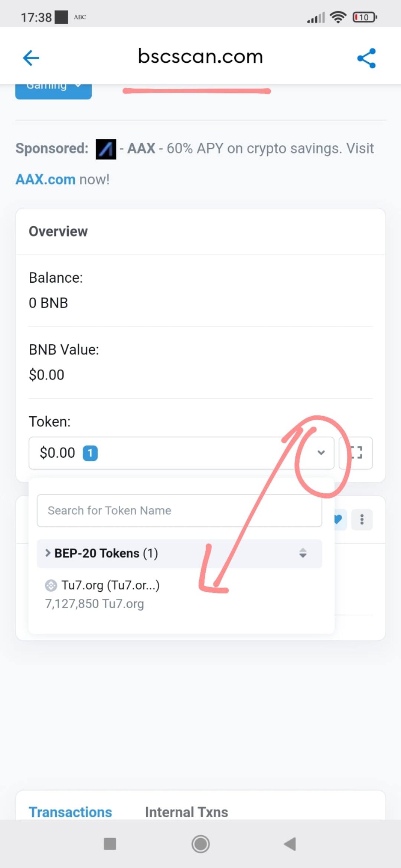Click the Tu7.org token icon
The width and height of the screenshot is (401, 868).
click(x=51, y=585)
